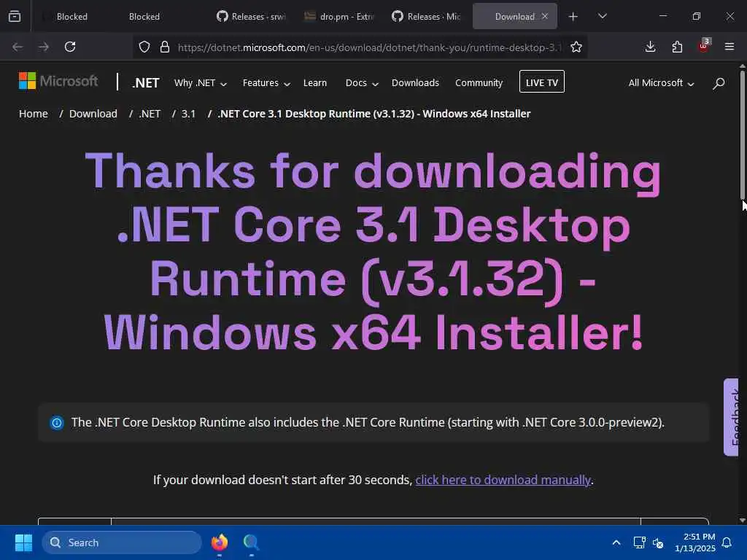This screenshot has height=560, width=747.
Task: Show hidden system tray icons
Action: [x=616, y=542]
